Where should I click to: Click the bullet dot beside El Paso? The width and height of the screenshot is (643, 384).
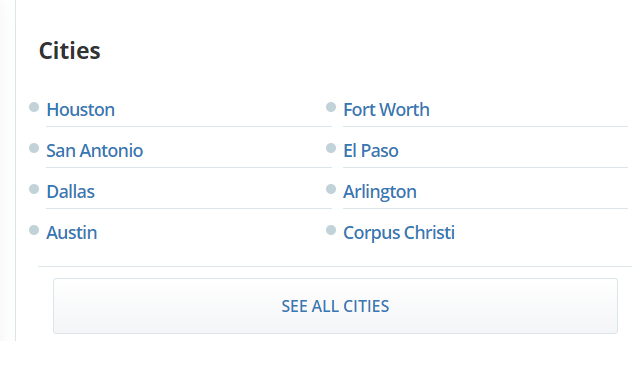pyautogui.click(x=331, y=148)
